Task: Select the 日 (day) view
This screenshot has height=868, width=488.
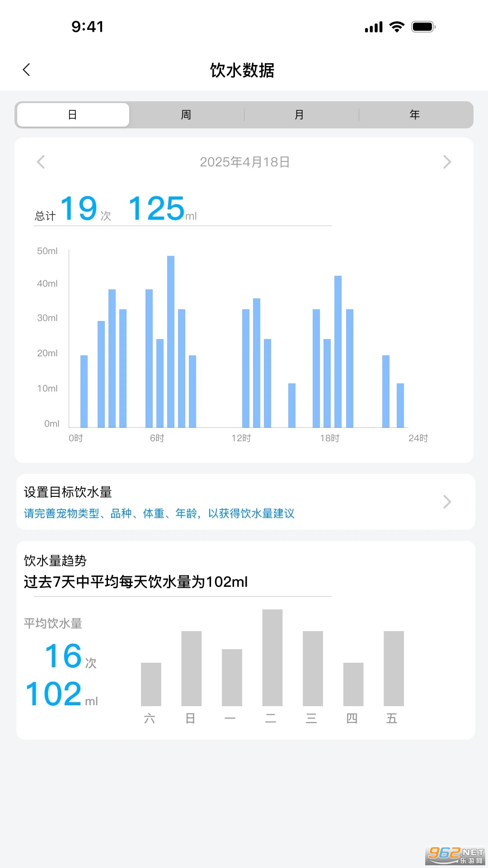Action: point(73,115)
